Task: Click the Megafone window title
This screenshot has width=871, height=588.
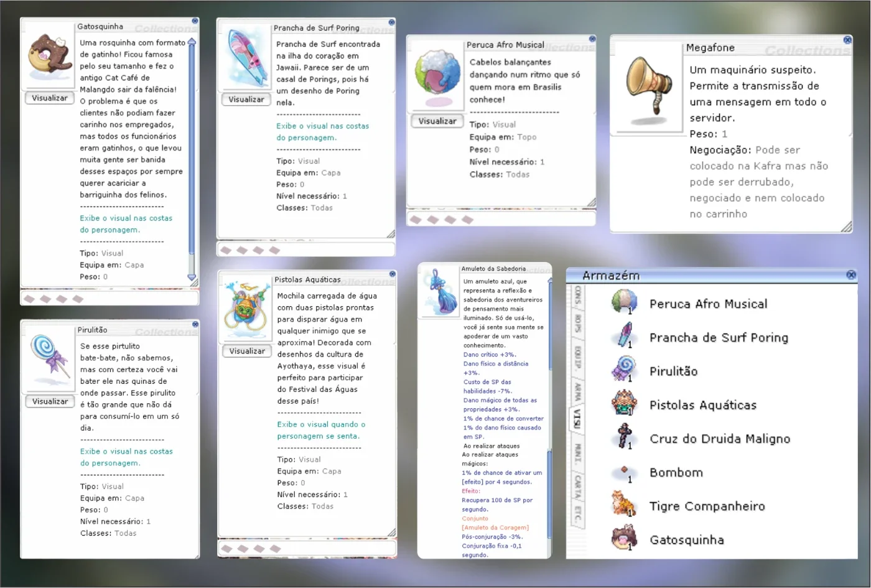Action: click(710, 48)
